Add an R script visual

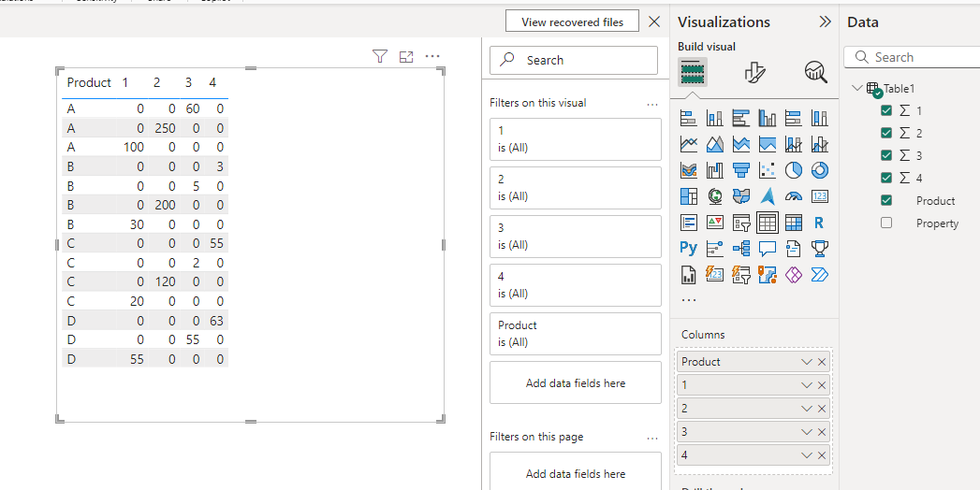(819, 223)
